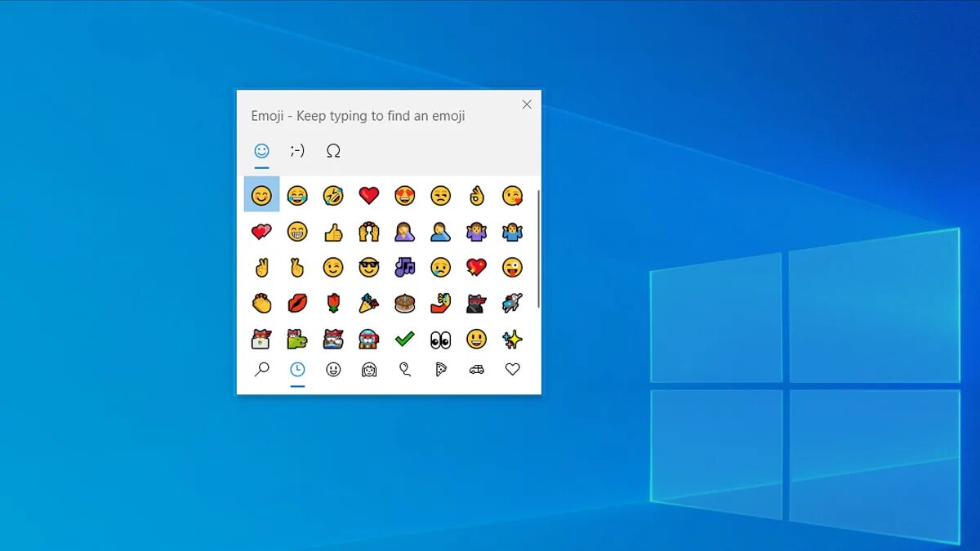Screen dimensions: 980x551
Task: Choose the man facepalming emoji
Action: pyautogui.click(x=440, y=232)
